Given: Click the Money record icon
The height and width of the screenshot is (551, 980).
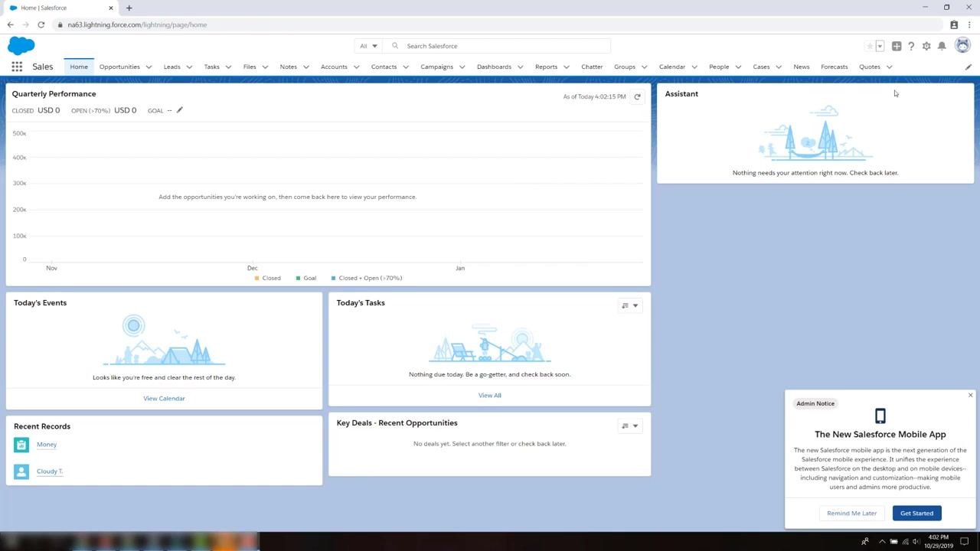Looking at the screenshot, I should 21,445.
